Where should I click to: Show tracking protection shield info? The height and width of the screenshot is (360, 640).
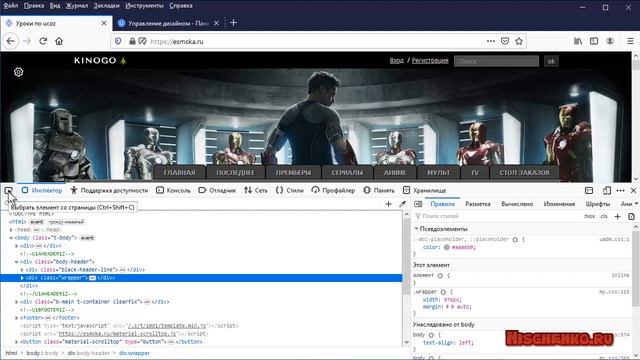pyautogui.click(x=118, y=41)
